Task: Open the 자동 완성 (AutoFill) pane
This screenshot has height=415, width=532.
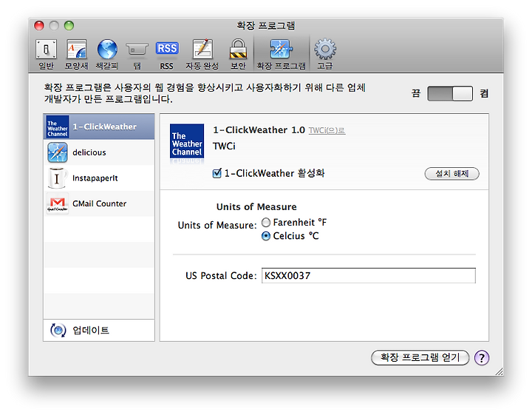Action: [202, 54]
